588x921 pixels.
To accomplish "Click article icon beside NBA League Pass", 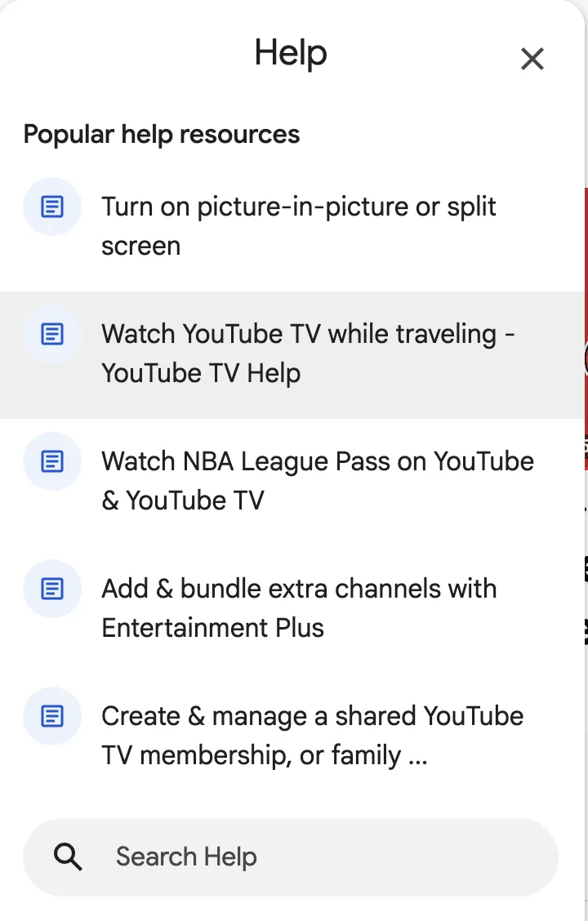I will 52,461.
